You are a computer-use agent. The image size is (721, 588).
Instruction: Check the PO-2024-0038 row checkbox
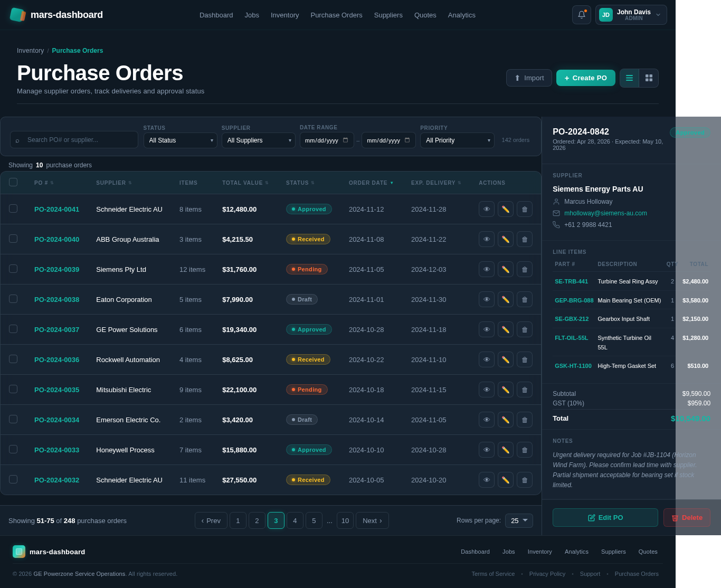13,299
